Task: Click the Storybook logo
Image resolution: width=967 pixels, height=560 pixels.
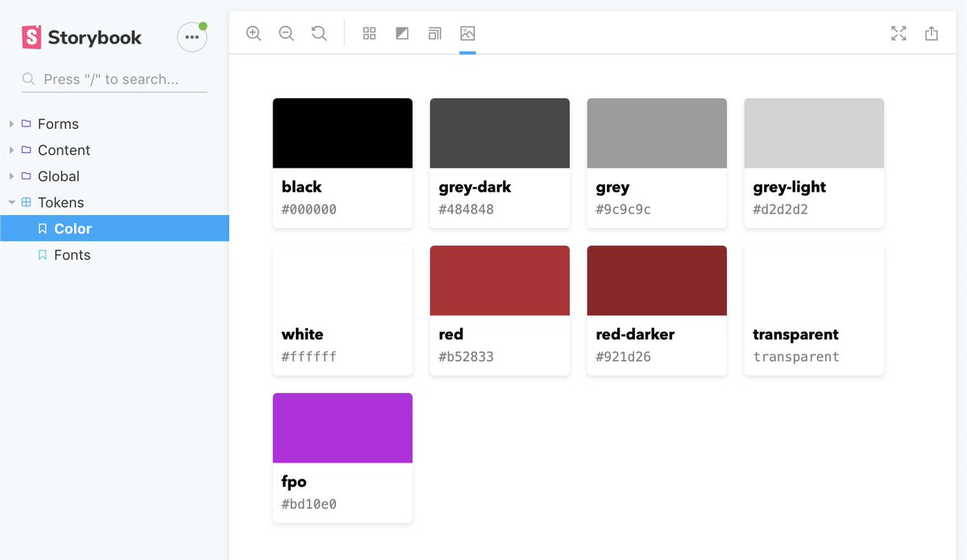Action: 82,37
